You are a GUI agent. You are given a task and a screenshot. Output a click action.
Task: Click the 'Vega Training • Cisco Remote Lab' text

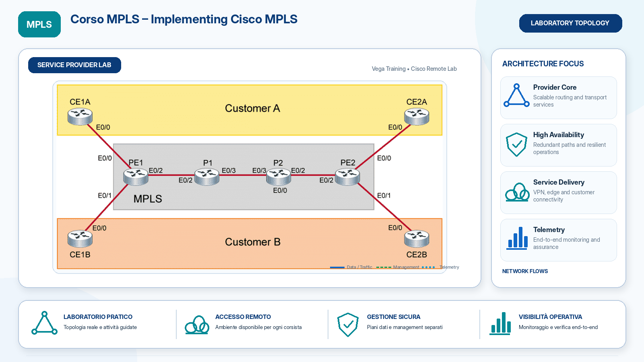click(414, 69)
